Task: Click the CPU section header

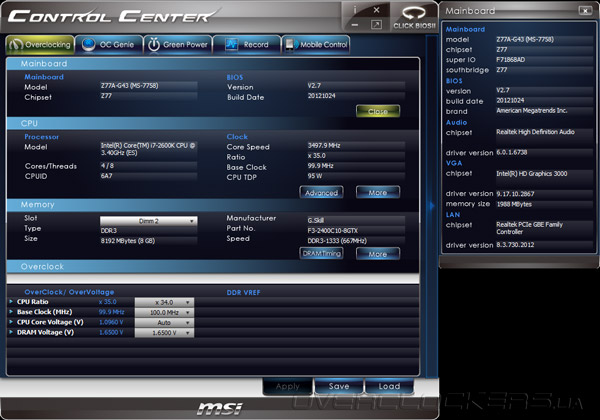Action: click(213, 123)
